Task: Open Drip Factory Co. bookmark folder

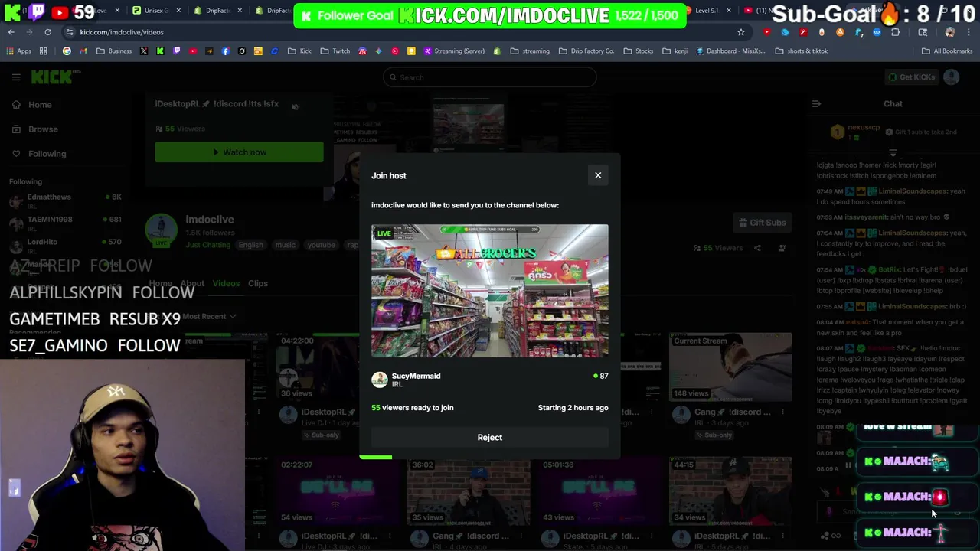Action: pos(586,51)
